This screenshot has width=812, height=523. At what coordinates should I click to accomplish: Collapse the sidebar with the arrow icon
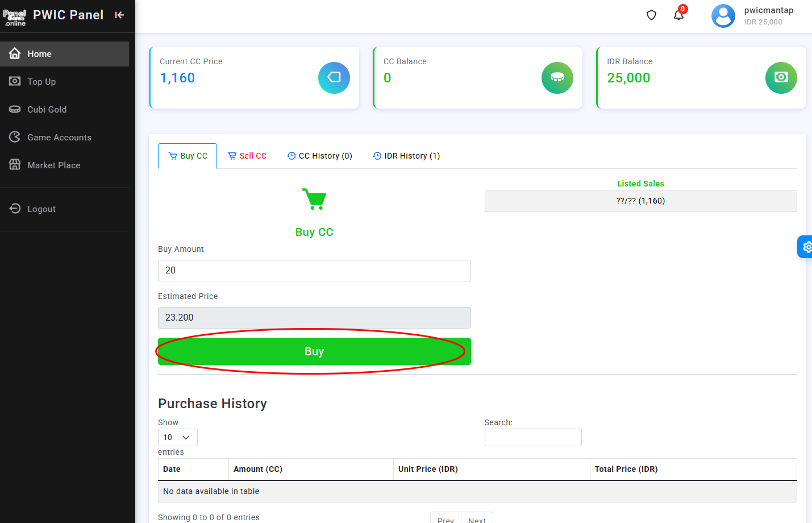pyautogui.click(x=119, y=15)
